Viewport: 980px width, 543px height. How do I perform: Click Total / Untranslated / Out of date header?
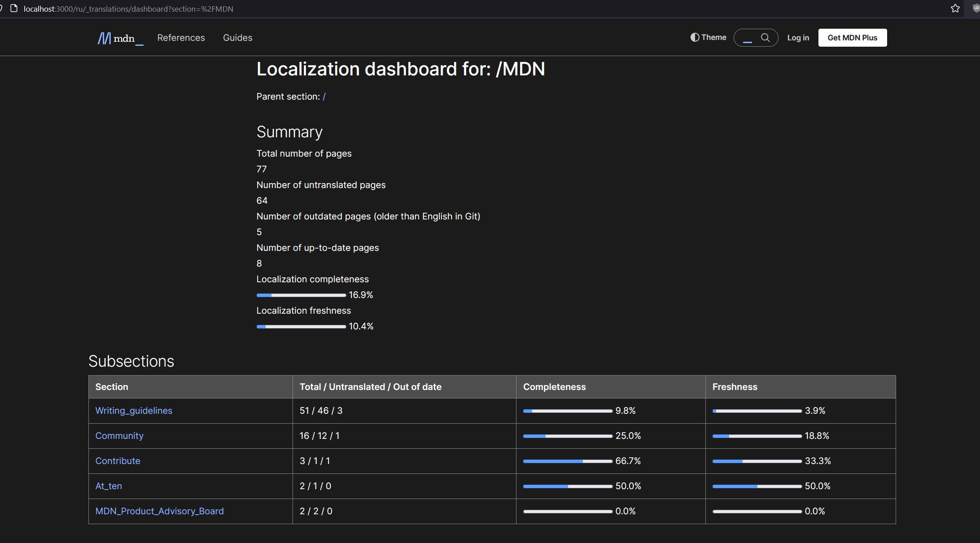404,387
